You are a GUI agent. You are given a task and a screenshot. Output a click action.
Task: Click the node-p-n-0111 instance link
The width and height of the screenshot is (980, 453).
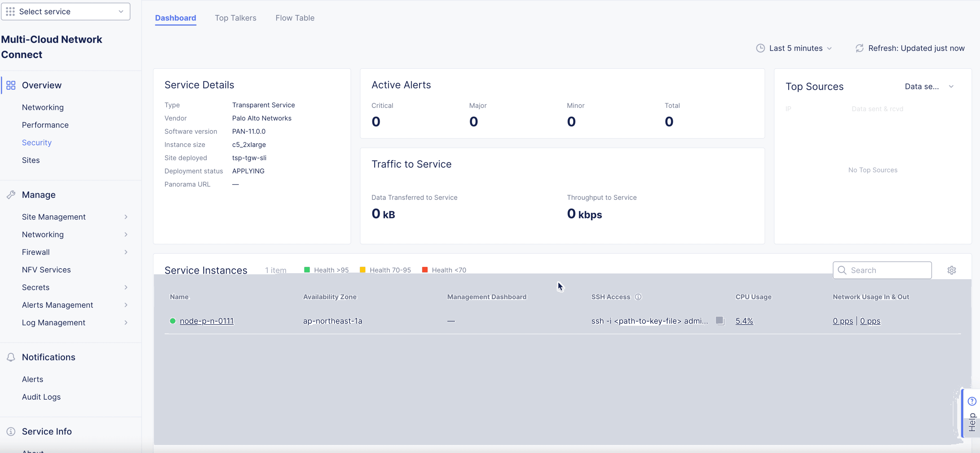(206, 321)
